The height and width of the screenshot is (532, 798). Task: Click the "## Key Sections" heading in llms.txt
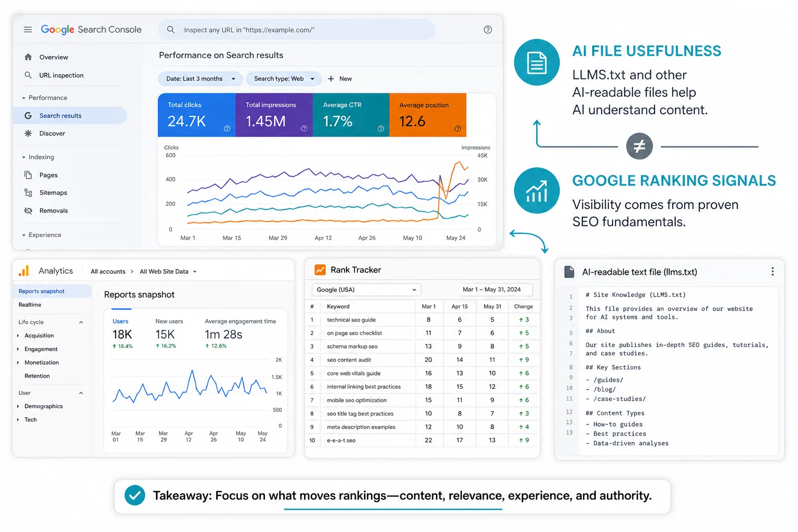coord(613,367)
